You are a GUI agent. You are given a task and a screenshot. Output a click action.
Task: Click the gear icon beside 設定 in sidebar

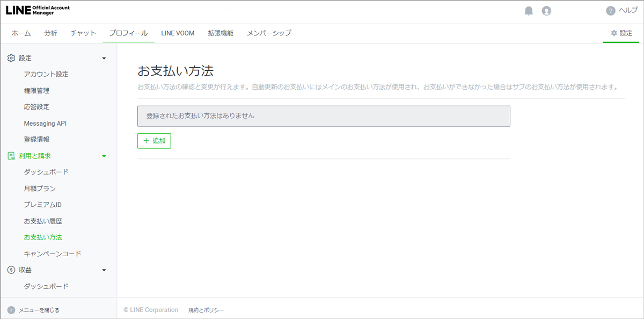click(11, 58)
